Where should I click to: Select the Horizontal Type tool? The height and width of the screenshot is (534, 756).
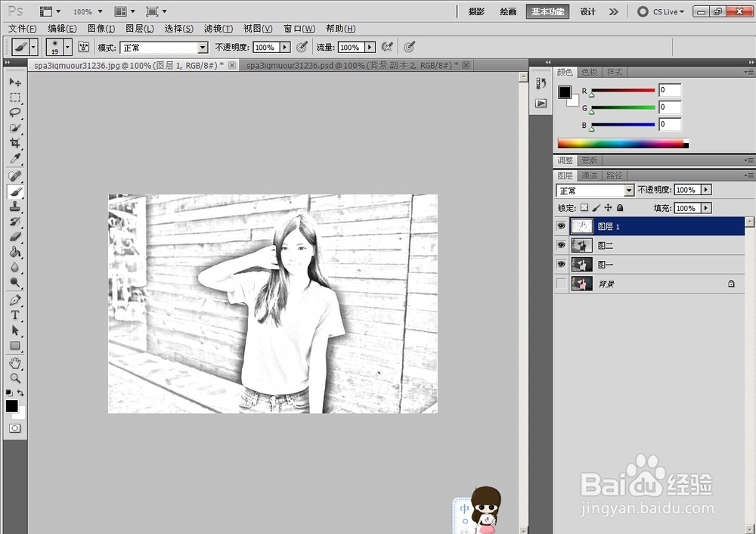(x=15, y=315)
